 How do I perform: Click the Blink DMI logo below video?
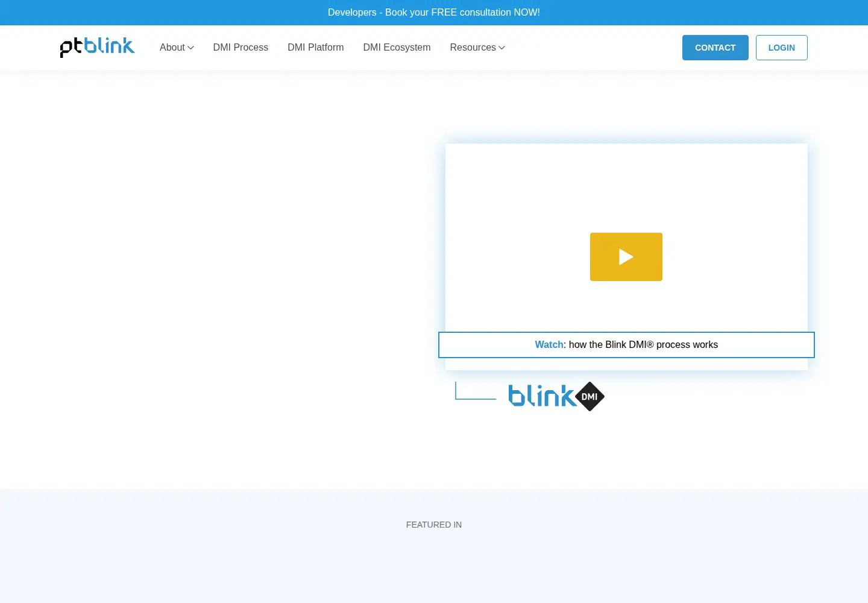click(556, 396)
